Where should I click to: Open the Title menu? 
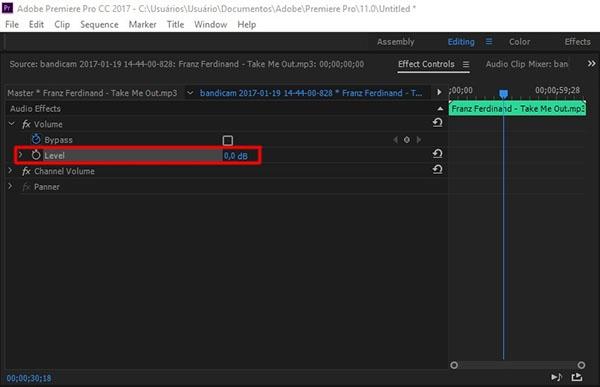coord(175,24)
